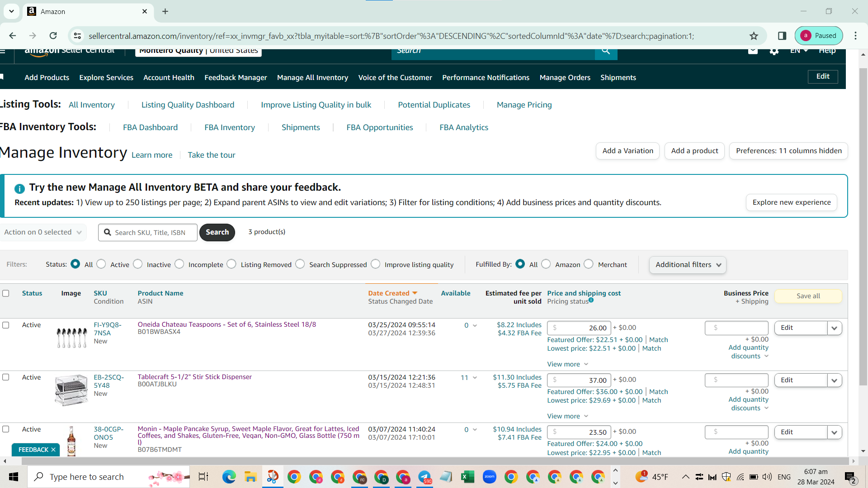Image resolution: width=868 pixels, height=488 pixels.
Task: Click the volume speaker tray icon
Action: click(x=767, y=477)
